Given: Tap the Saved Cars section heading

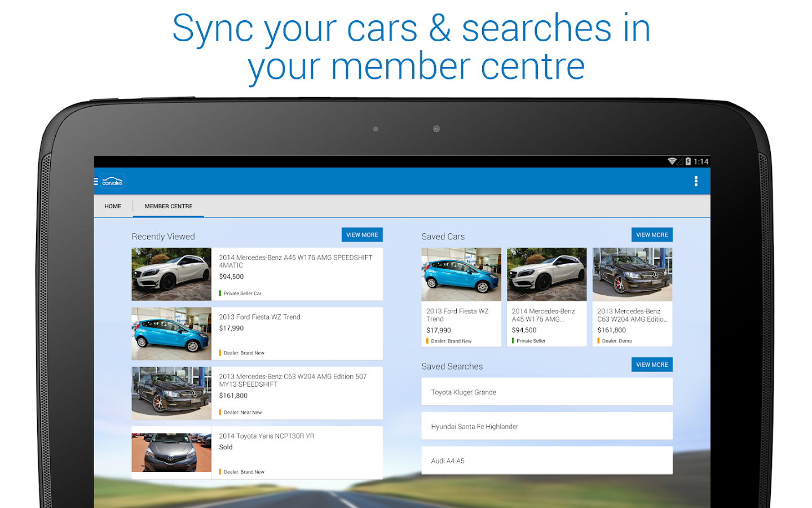Looking at the screenshot, I should tap(443, 237).
